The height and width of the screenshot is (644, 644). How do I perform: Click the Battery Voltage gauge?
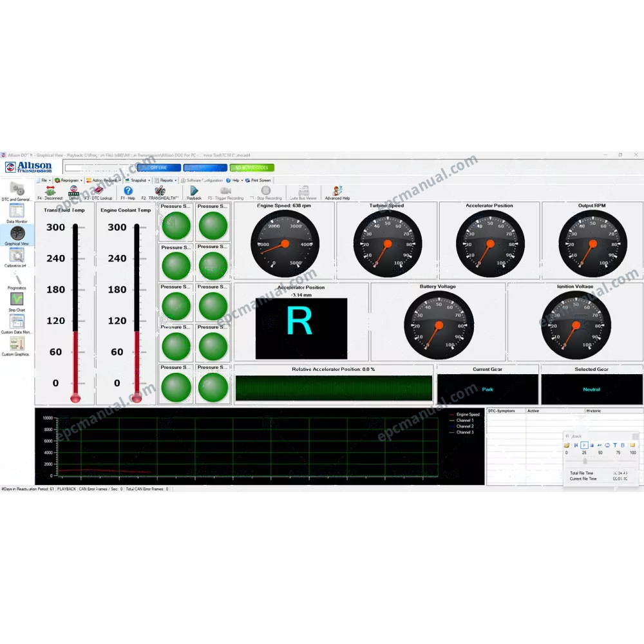439,325
